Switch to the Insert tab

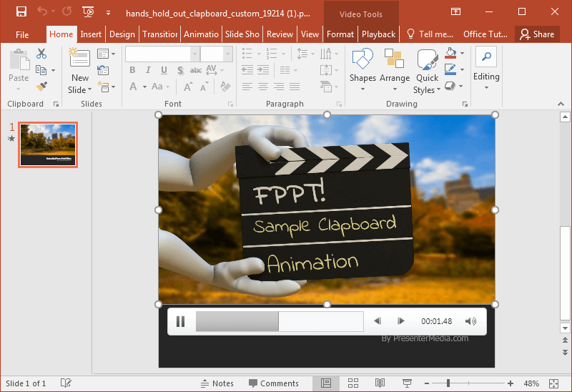[91, 34]
